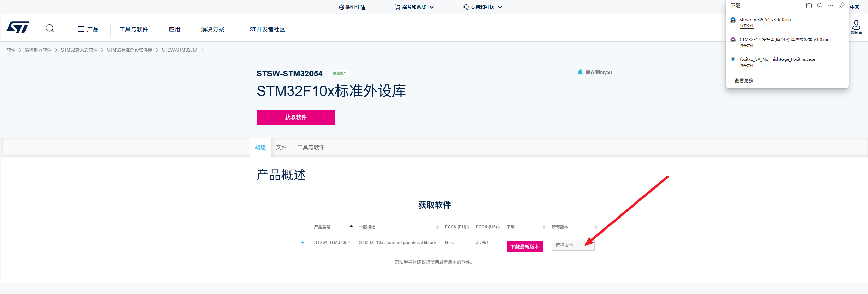
Task: Sort by ECCN (US) column arrows
Action: coord(499,227)
